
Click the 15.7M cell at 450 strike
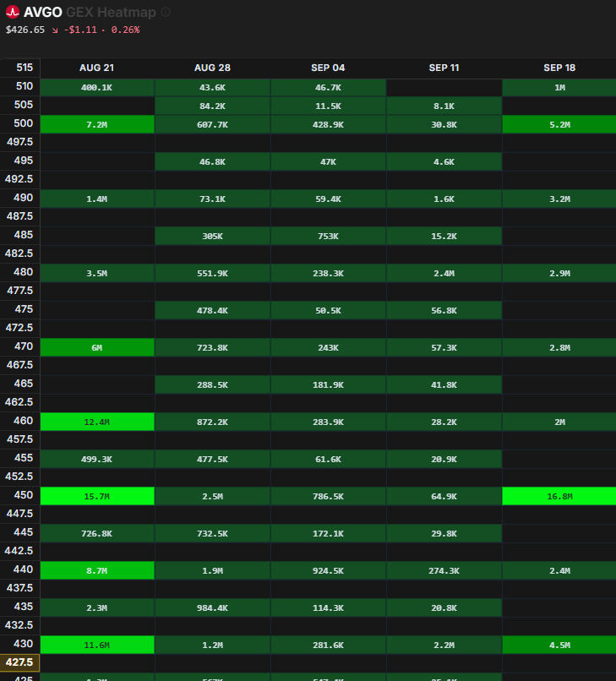click(x=97, y=496)
